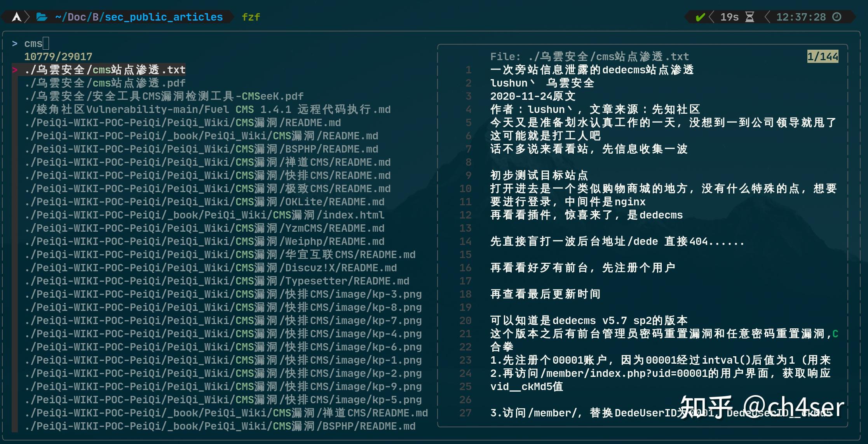The height and width of the screenshot is (444, 868).
Task: Select 快排CMS/image/kp-7.png result
Action: coord(223,321)
